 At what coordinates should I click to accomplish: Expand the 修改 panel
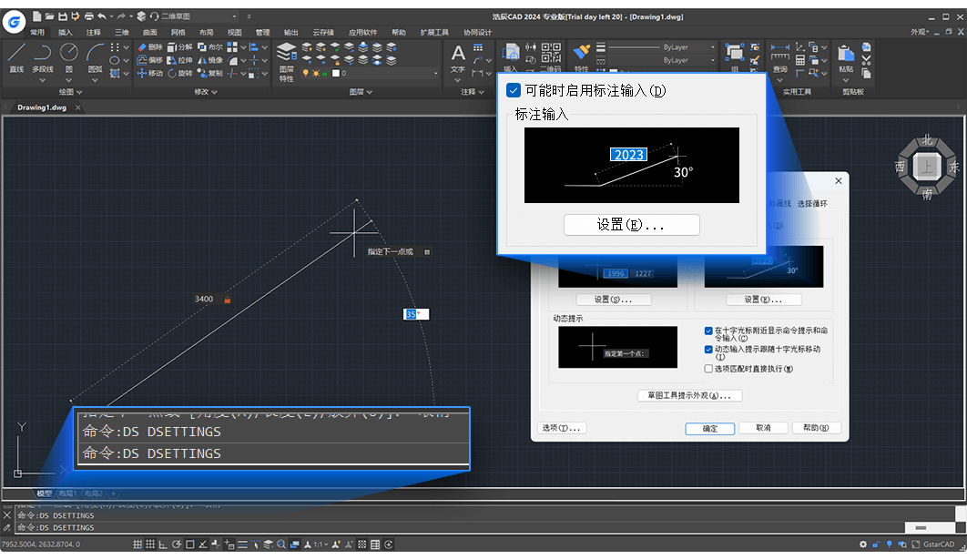point(206,92)
